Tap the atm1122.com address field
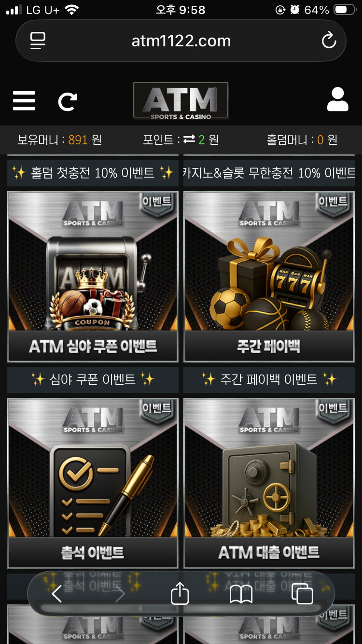 [181, 41]
